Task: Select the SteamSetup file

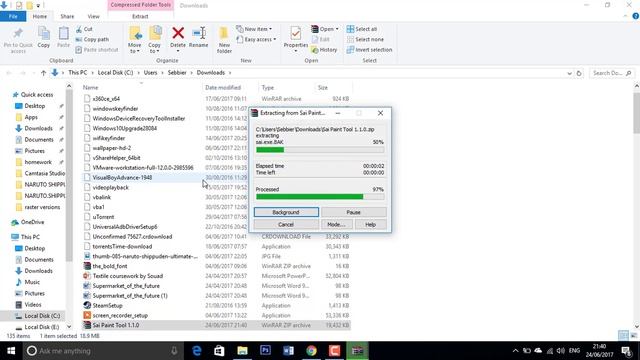Action: [x=107, y=306]
